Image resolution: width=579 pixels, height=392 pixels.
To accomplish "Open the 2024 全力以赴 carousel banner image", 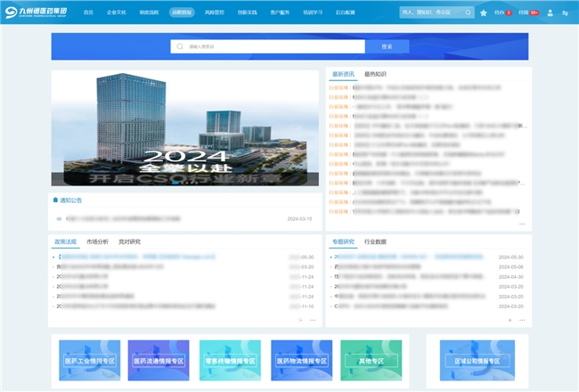I will 185,127.
